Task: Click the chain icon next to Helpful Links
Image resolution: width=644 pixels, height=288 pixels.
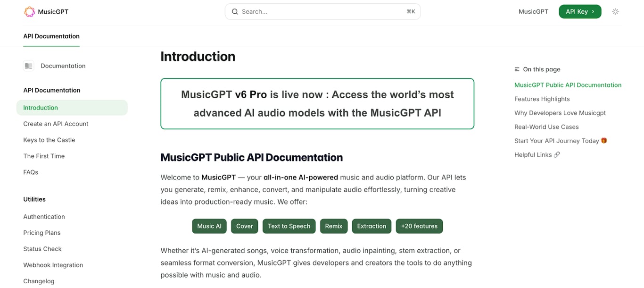Action: point(557,154)
